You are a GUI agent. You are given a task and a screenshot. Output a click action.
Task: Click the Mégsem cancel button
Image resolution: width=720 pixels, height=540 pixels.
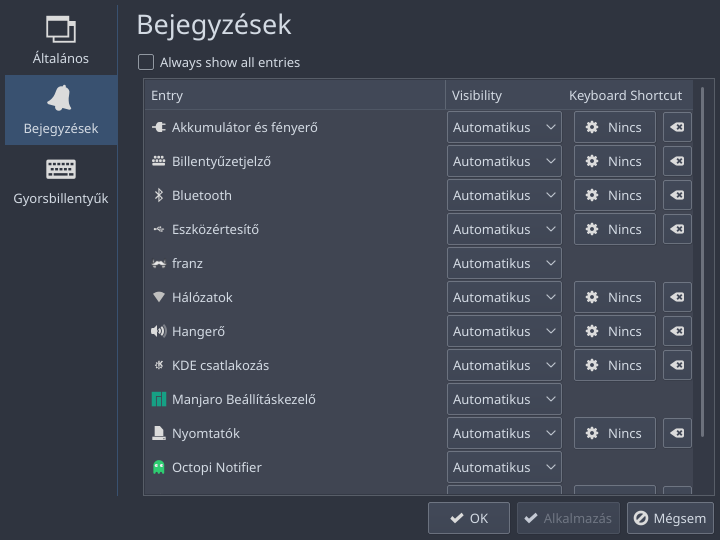670,518
